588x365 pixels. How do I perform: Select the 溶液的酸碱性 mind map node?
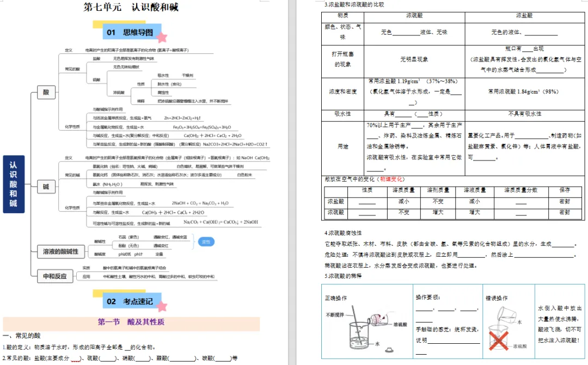pos(61,251)
